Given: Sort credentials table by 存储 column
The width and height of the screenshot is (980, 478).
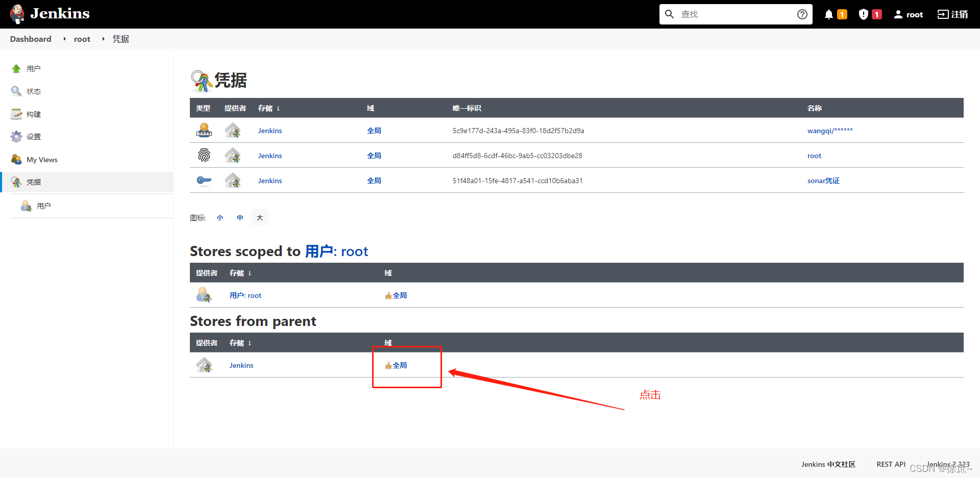Looking at the screenshot, I should pyautogui.click(x=269, y=108).
